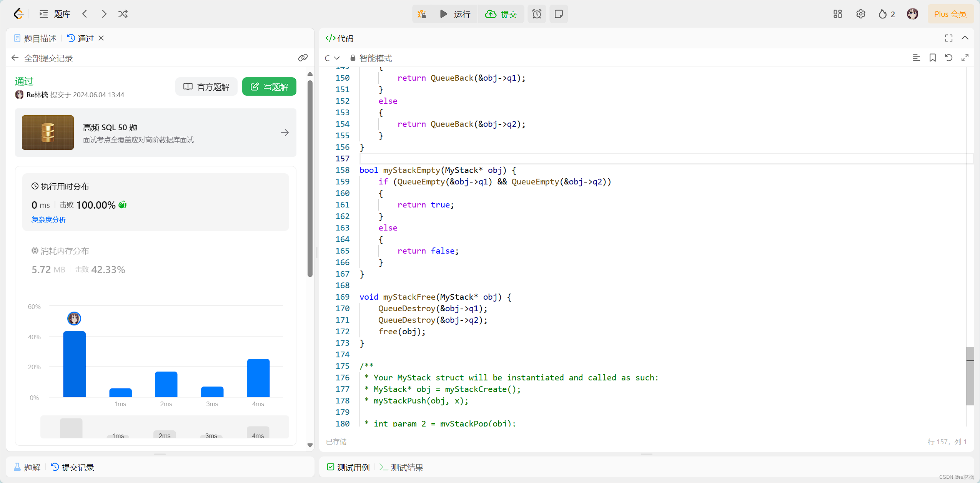Reset code to default icon
980x483 pixels.
949,58
